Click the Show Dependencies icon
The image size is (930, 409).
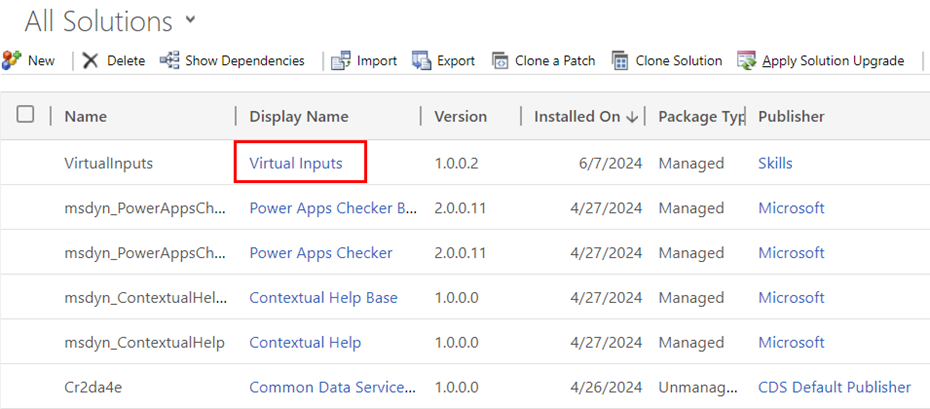pyautogui.click(x=169, y=61)
